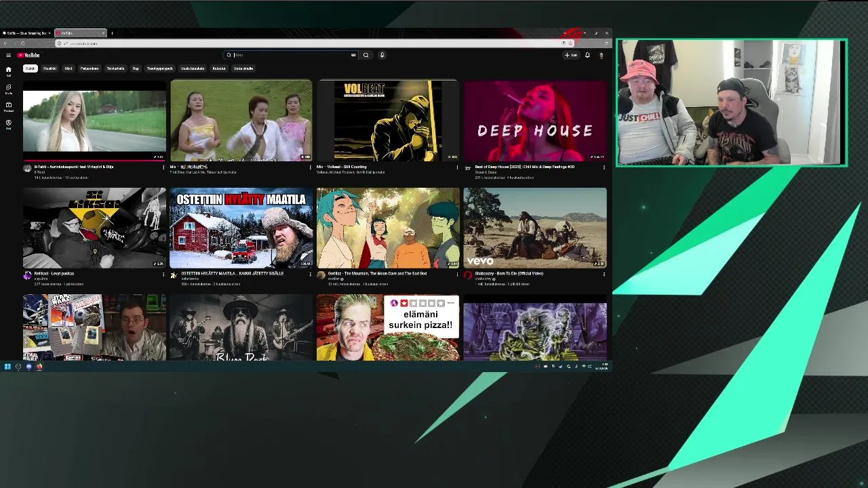The width and height of the screenshot is (868, 488).
Task: Open the You section in the sidebar
Action: pyautogui.click(x=8, y=124)
